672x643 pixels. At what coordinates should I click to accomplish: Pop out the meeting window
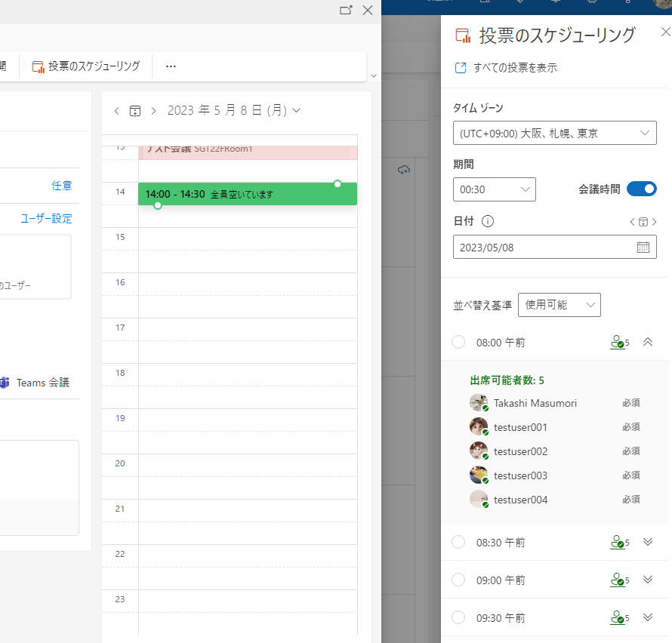(x=346, y=11)
